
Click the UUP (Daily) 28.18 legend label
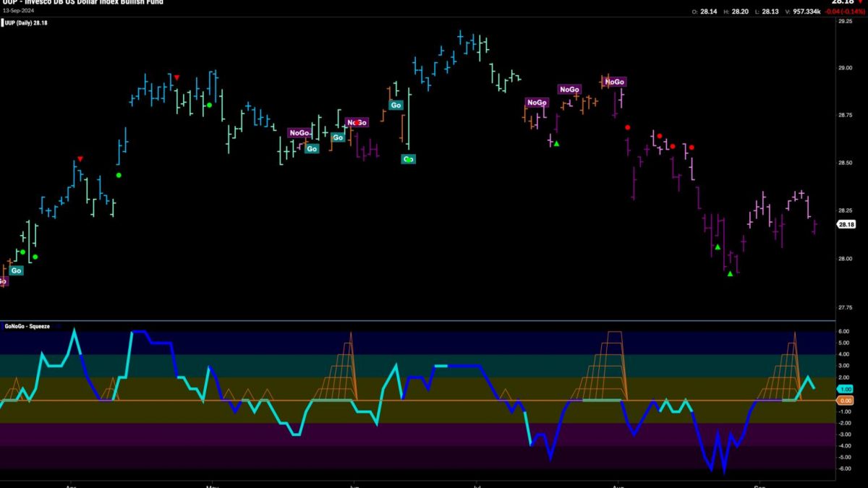pyautogui.click(x=26, y=24)
